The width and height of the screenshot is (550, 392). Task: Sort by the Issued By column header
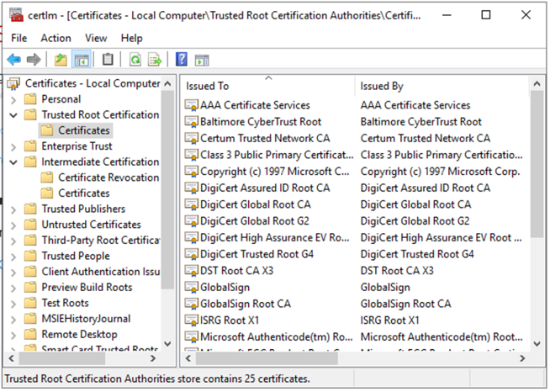442,86
